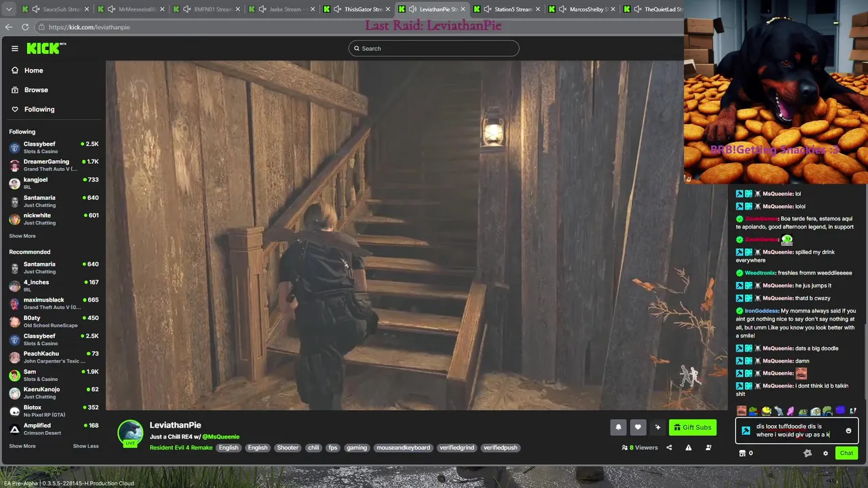Click Weedtronix username in chat
The image size is (868, 488).
tap(759, 273)
